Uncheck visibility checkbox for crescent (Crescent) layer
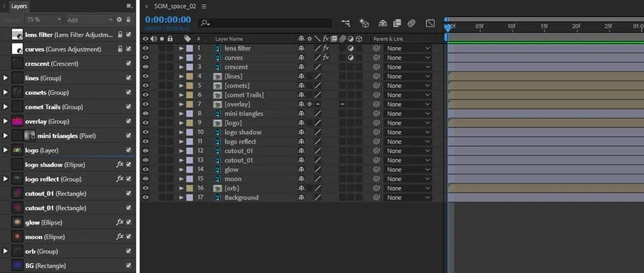 pos(129,64)
